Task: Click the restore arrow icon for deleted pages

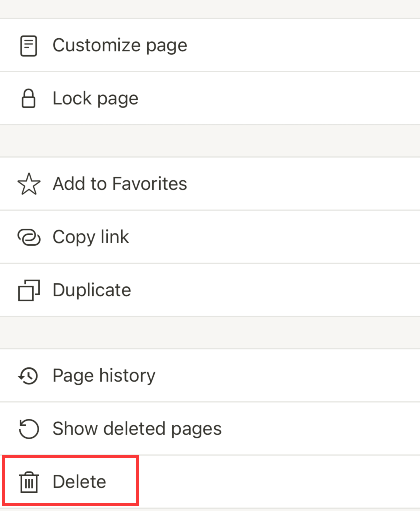Action: (29, 429)
